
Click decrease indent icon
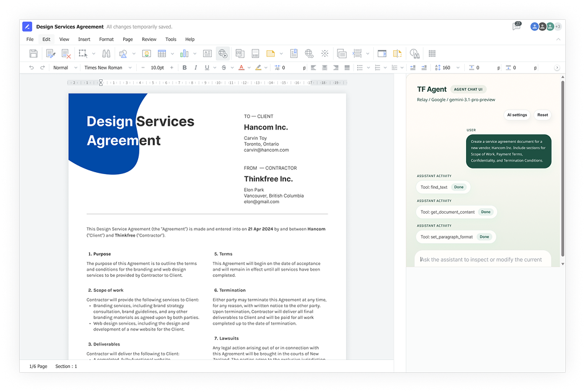[x=413, y=68]
